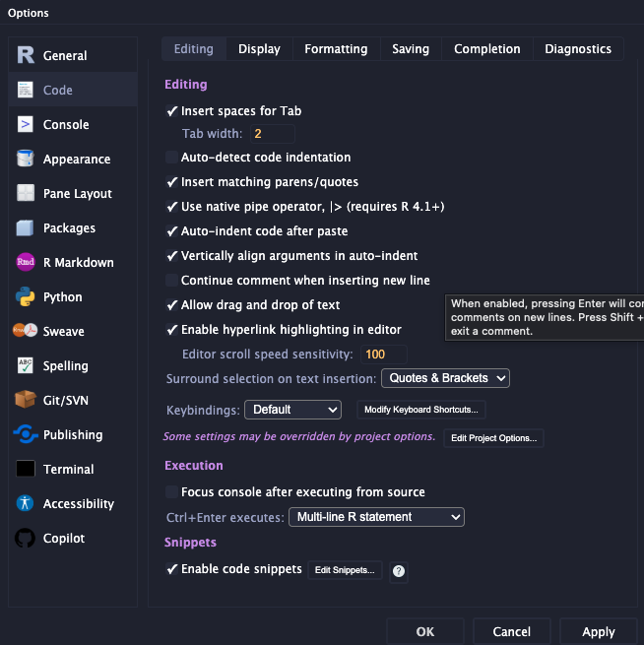This screenshot has height=645, width=644.
Task: Click the Copilot GitHub icon
Action: [x=26, y=539]
